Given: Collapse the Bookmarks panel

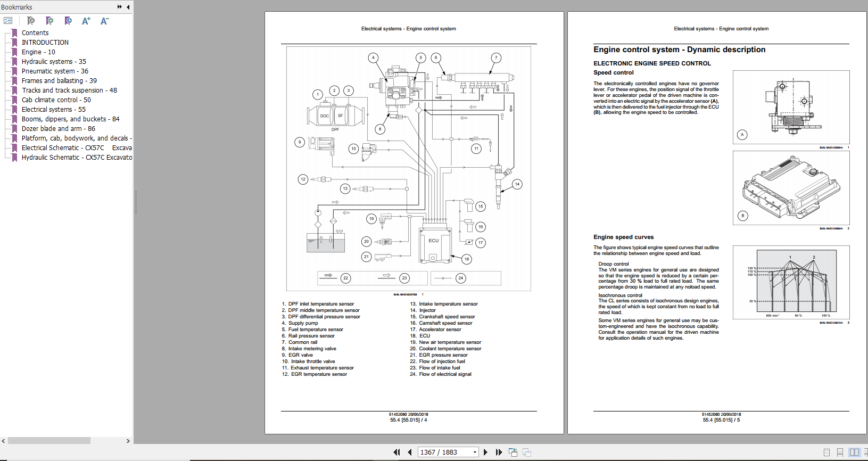Looking at the screenshot, I should 128,7.
